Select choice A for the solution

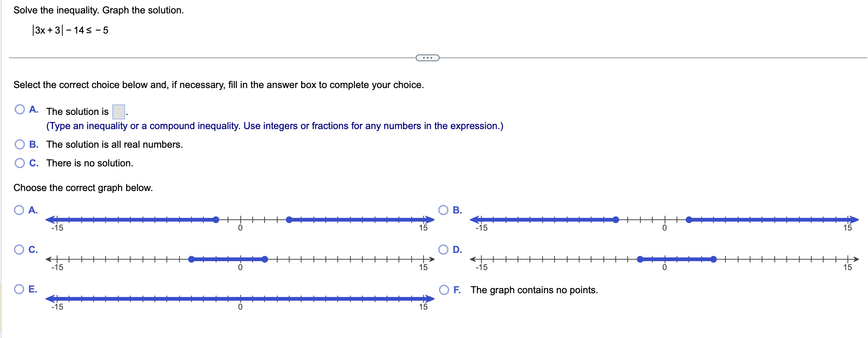(20, 109)
